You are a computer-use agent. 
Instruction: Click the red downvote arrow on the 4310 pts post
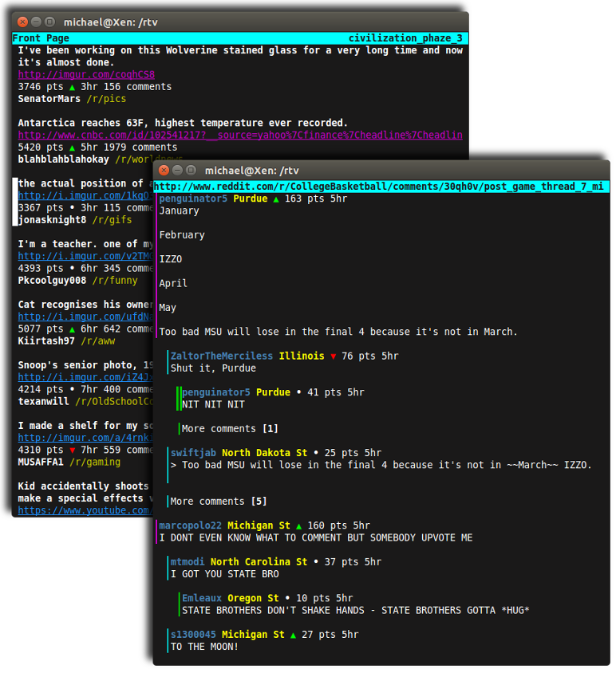(x=72, y=451)
